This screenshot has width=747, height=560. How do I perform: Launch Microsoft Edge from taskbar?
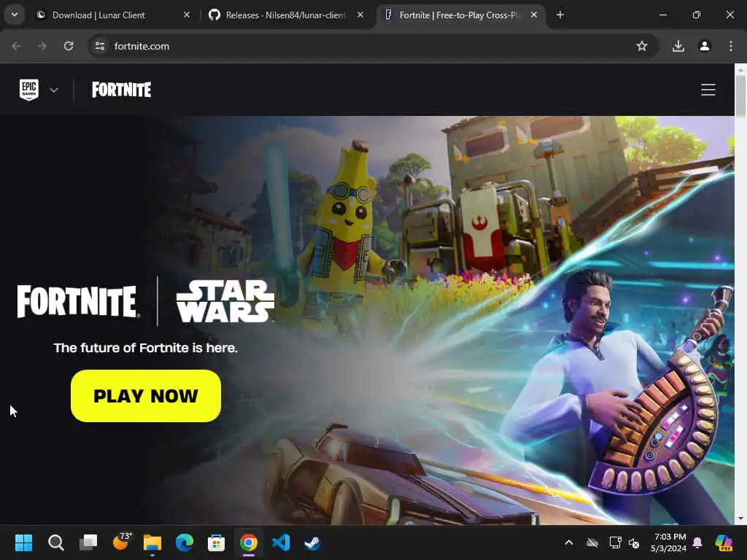tap(185, 542)
